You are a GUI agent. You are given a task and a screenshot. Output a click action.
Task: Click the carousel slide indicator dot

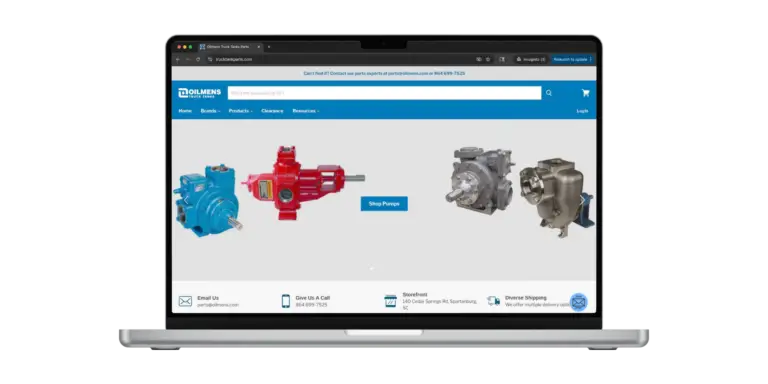[x=372, y=268]
